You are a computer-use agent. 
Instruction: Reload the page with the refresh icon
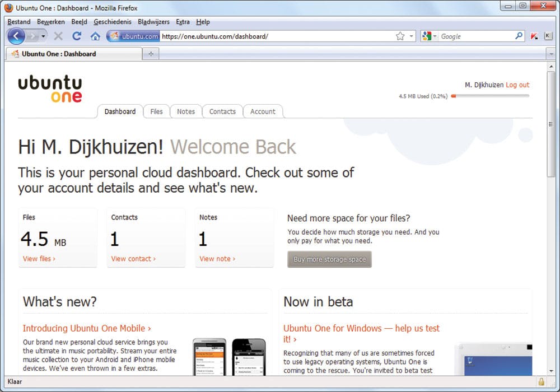click(x=77, y=36)
